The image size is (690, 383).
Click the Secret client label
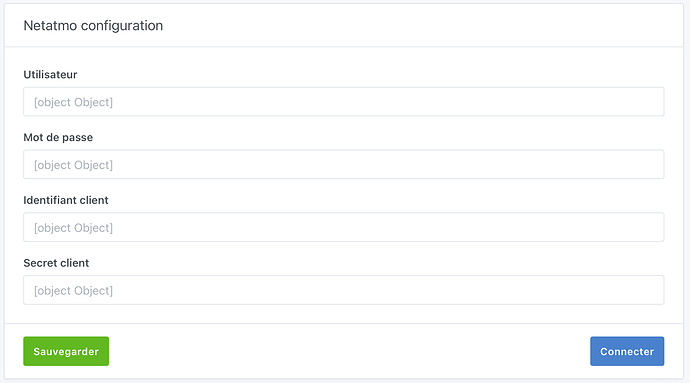pos(56,263)
